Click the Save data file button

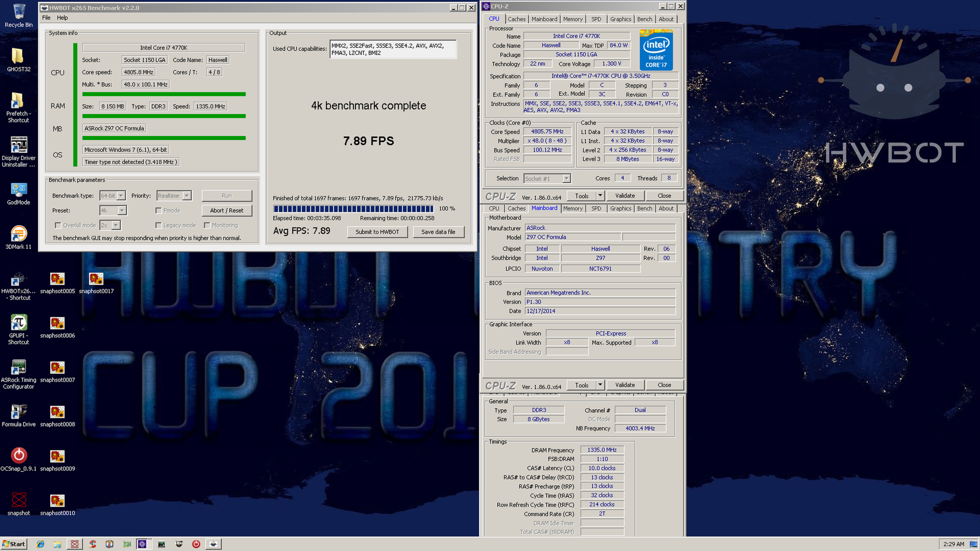[438, 232]
